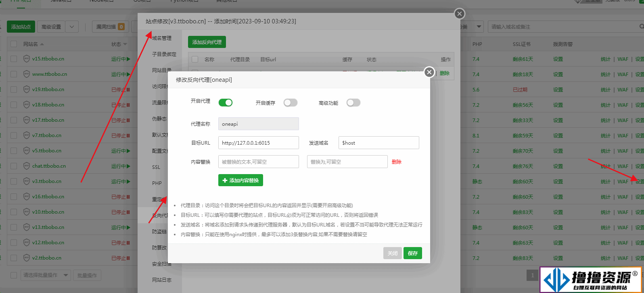Screen dimensions: 644x293
Task: Go to page 1 in pagination
Action: point(533,275)
